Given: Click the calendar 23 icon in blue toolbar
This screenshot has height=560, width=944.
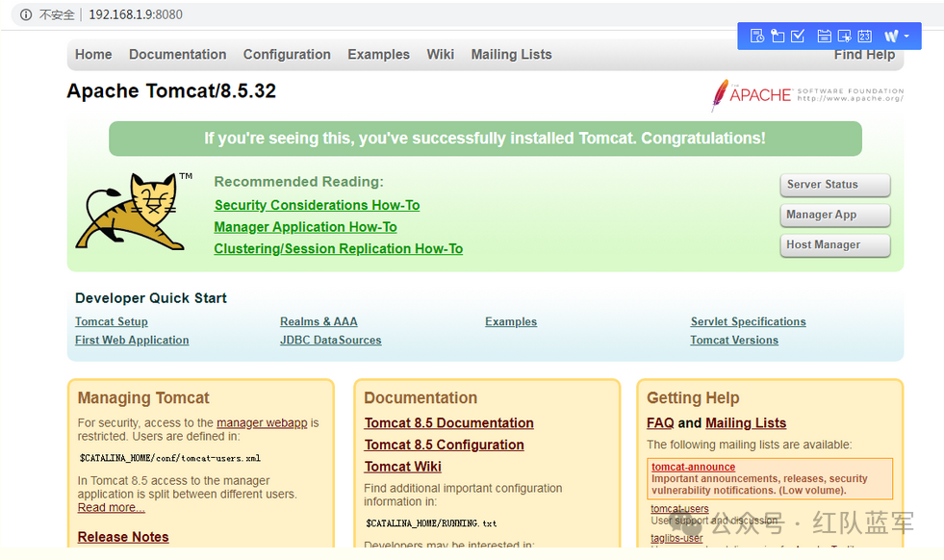Looking at the screenshot, I should 864,37.
